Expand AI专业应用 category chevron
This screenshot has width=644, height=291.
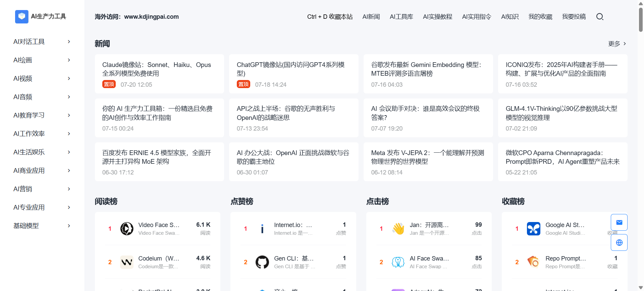[x=69, y=207]
